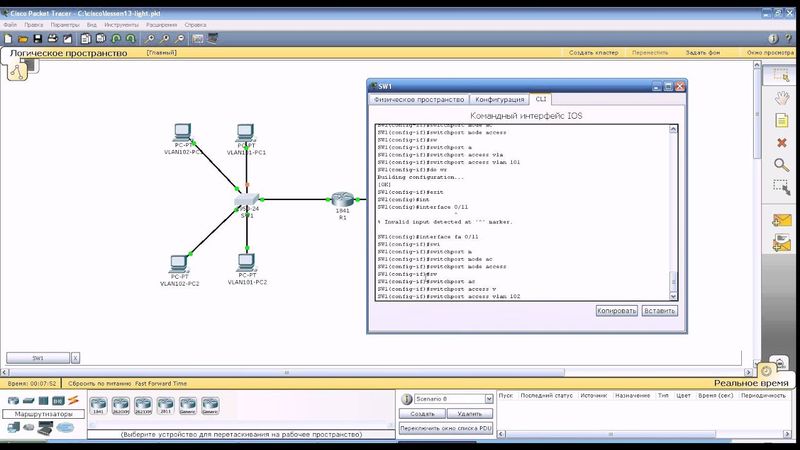Screen dimensions: 800x450
Task: Select the Switches device category icon
Action: pos(29,401)
